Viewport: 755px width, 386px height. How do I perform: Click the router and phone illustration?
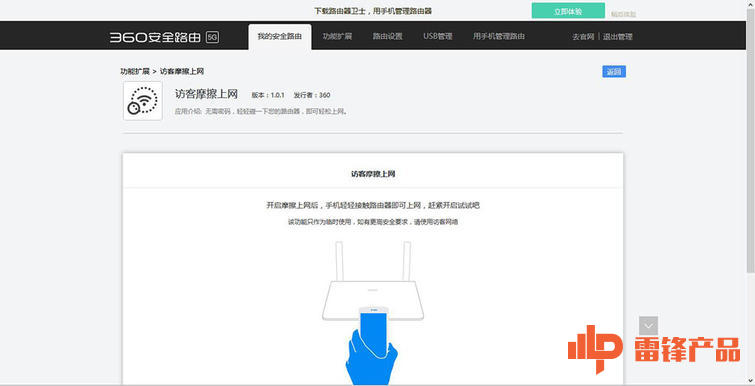pyautogui.click(x=373, y=313)
